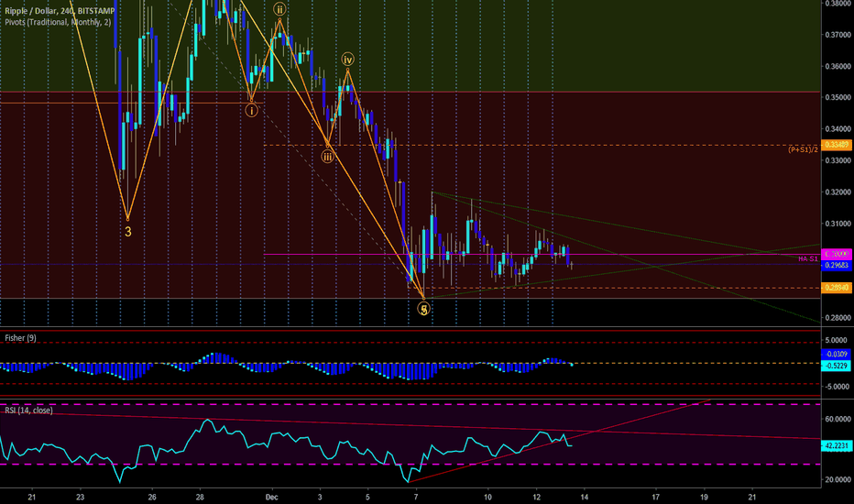Screen dimensions: 854x504
Task: Click the Fisher 5.0000 axis value
Action: point(838,340)
